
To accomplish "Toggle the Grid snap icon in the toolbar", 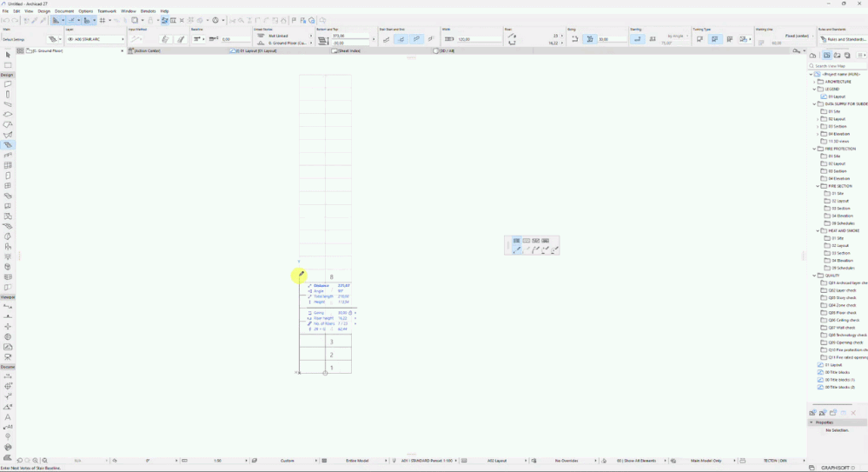I will tap(103, 21).
